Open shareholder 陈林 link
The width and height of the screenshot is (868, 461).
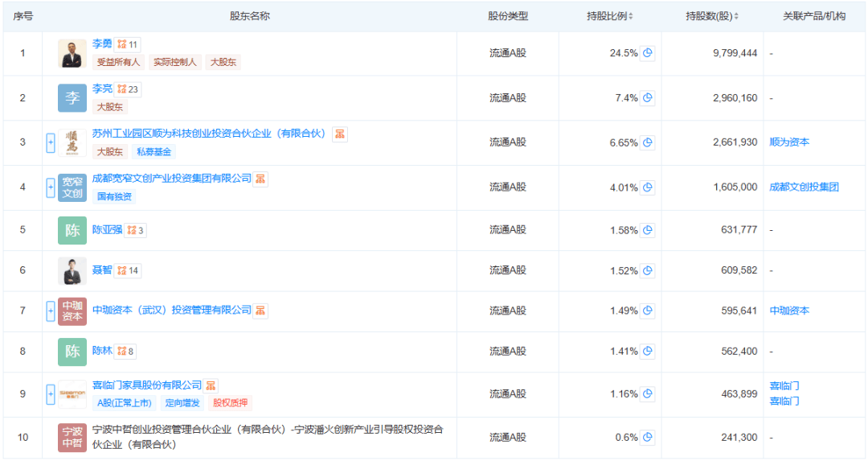102,350
